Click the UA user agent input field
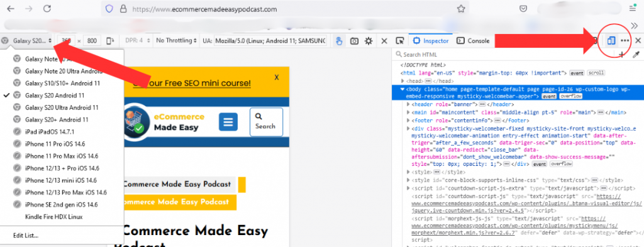 (x=270, y=41)
